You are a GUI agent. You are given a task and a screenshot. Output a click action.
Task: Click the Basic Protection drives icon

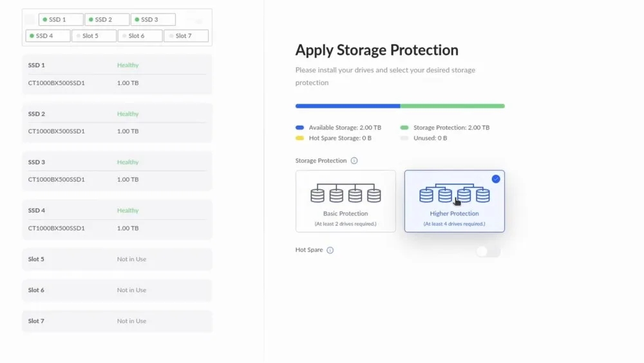coord(345,193)
